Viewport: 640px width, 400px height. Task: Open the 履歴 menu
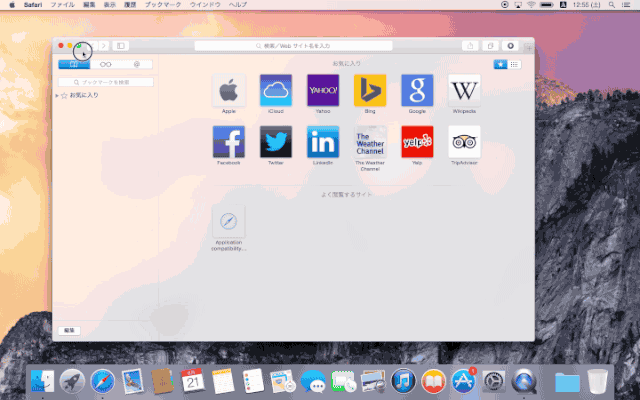130,5
